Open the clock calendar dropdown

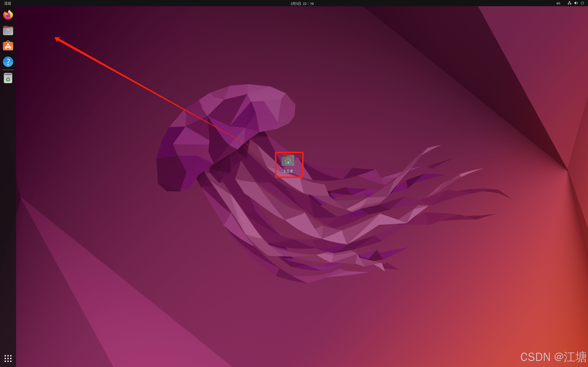tap(302, 3)
